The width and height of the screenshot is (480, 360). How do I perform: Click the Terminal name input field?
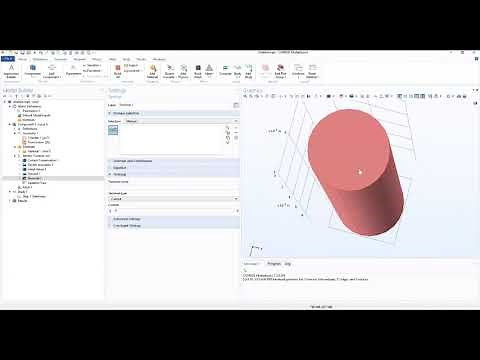174,187
